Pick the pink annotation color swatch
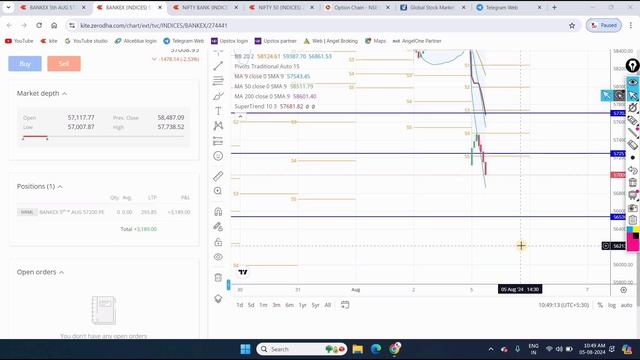This screenshot has width=640, height=360. click(633, 244)
